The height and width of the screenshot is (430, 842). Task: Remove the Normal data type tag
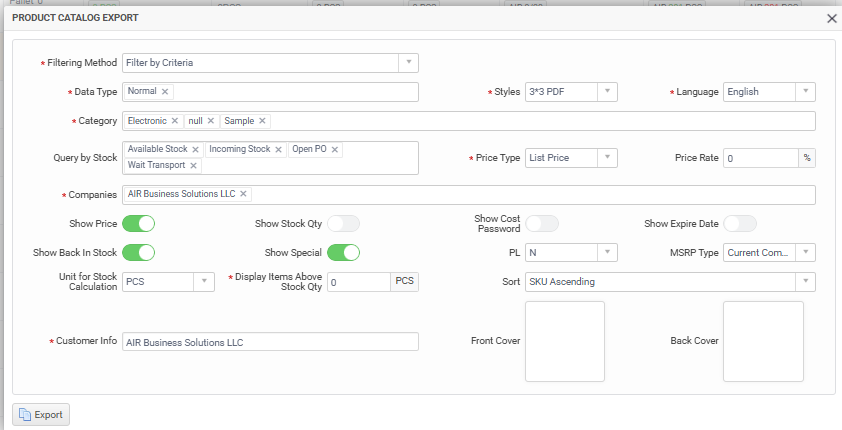click(x=166, y=92)
